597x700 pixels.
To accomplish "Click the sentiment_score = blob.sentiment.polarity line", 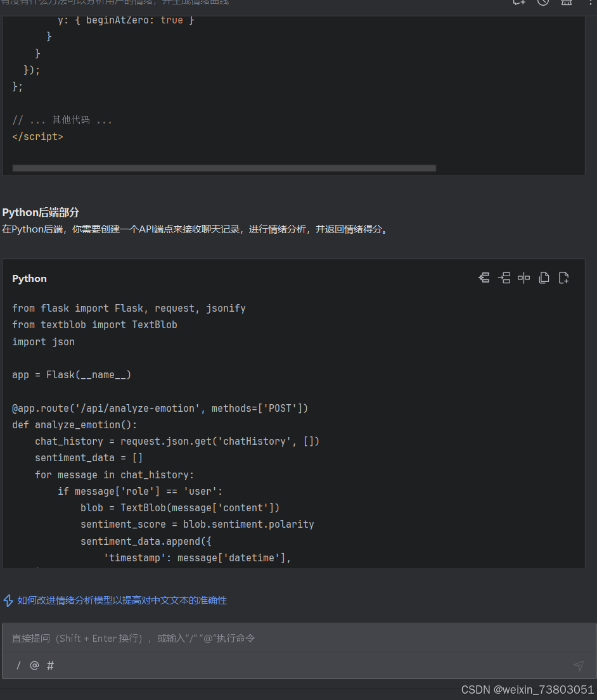I will tap(197, 525).
